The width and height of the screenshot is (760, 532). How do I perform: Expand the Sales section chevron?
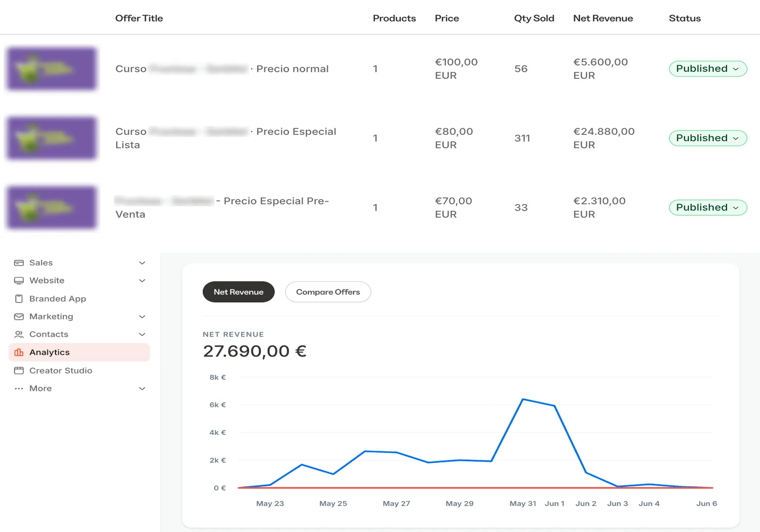142,262
